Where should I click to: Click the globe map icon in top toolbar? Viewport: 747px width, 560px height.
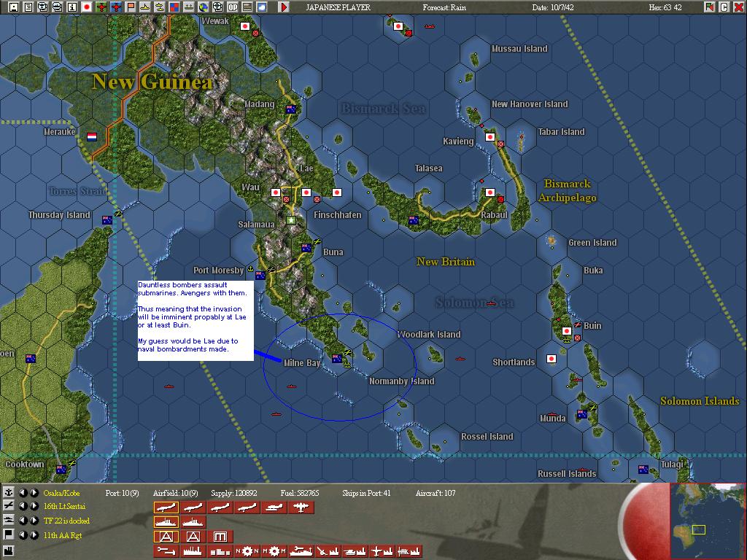pyautogui.click(x=204, y=7)
